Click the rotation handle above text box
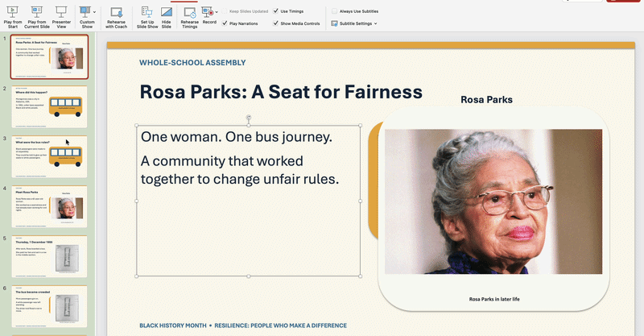 tap(249, 118)
